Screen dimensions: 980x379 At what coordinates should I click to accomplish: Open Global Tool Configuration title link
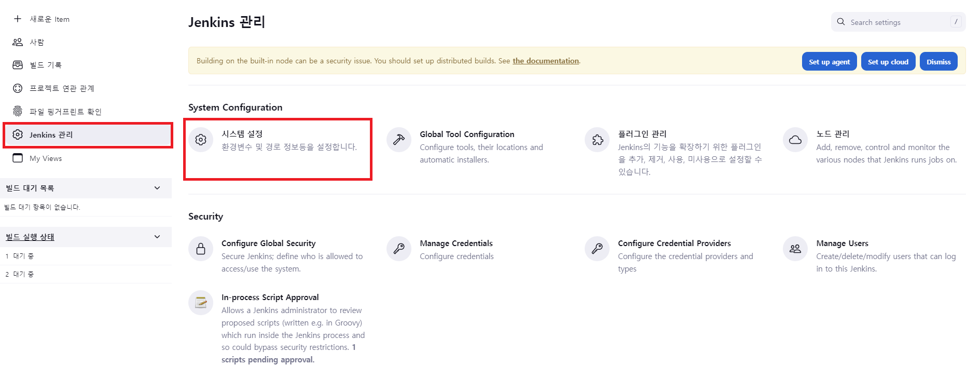pyautogui.click(x=467, y=134)
